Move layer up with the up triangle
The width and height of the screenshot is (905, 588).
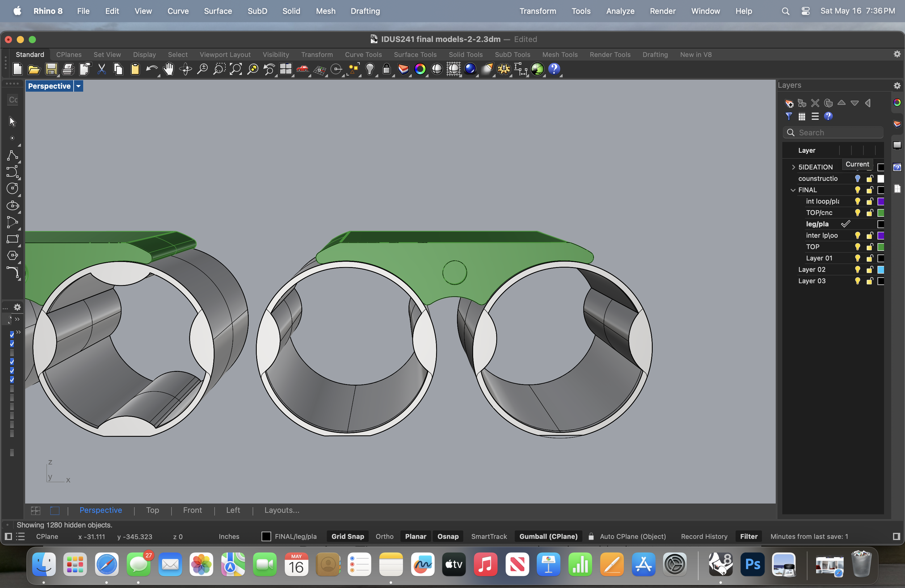pyautogui.click(x=842, y=103)
